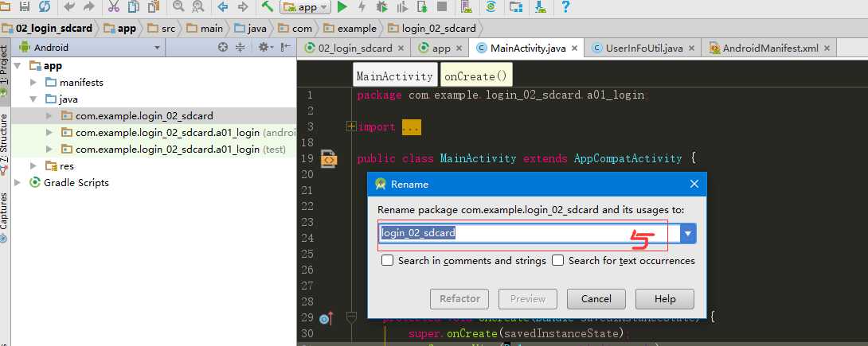The height and width of the screenshot is (346, 868).
Task: Open Replace with the second magnifier icon
Action: (197, 6)
